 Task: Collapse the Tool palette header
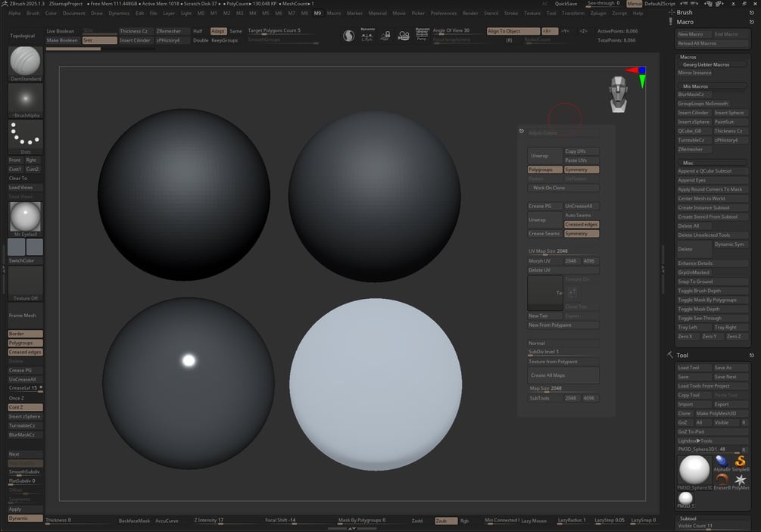[x=682, y=356]
